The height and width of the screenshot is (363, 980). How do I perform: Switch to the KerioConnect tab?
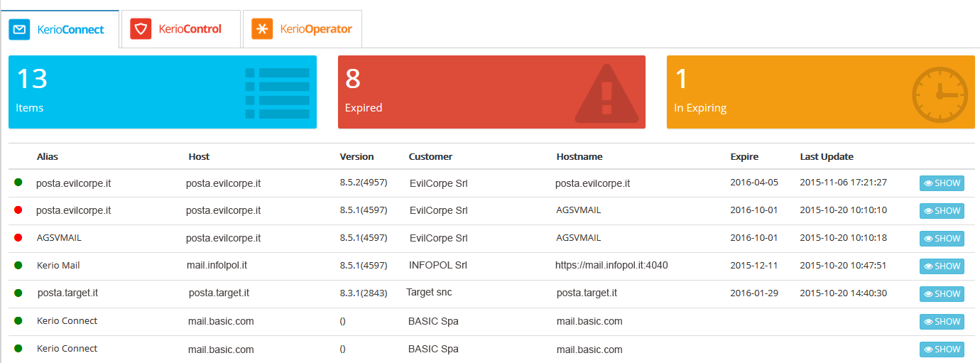(x=60, y=30)
